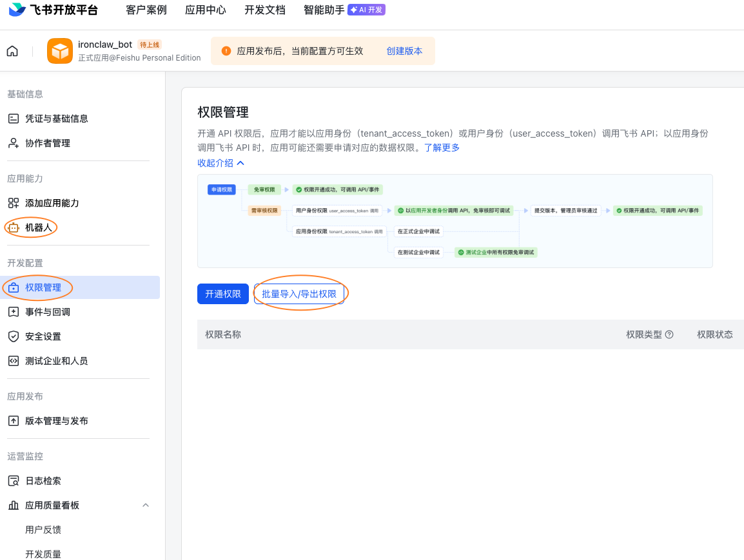Click the test enterprise code icon

click(x=14, y=361)
